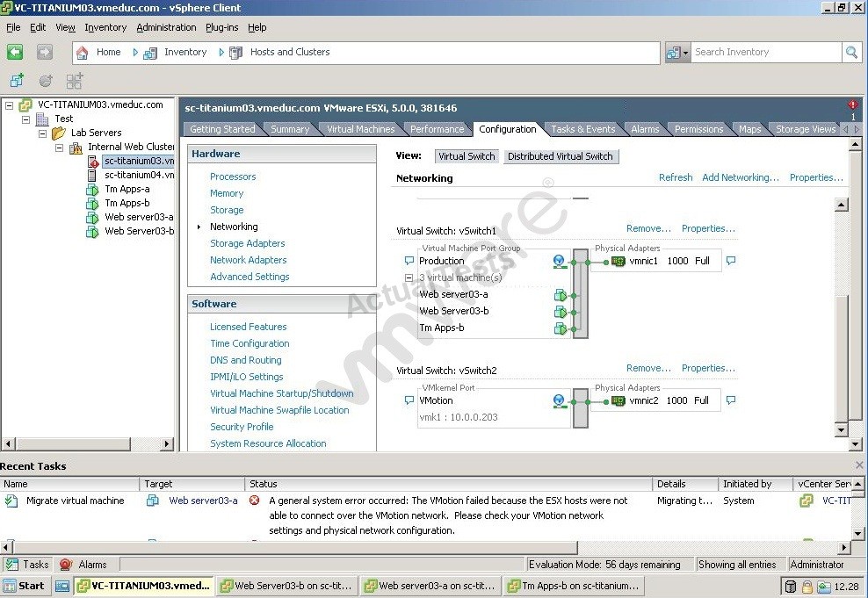Click the Production port group speech-bubble icon
This screenshot has height=598, width=868.
[x=409, y=262]
